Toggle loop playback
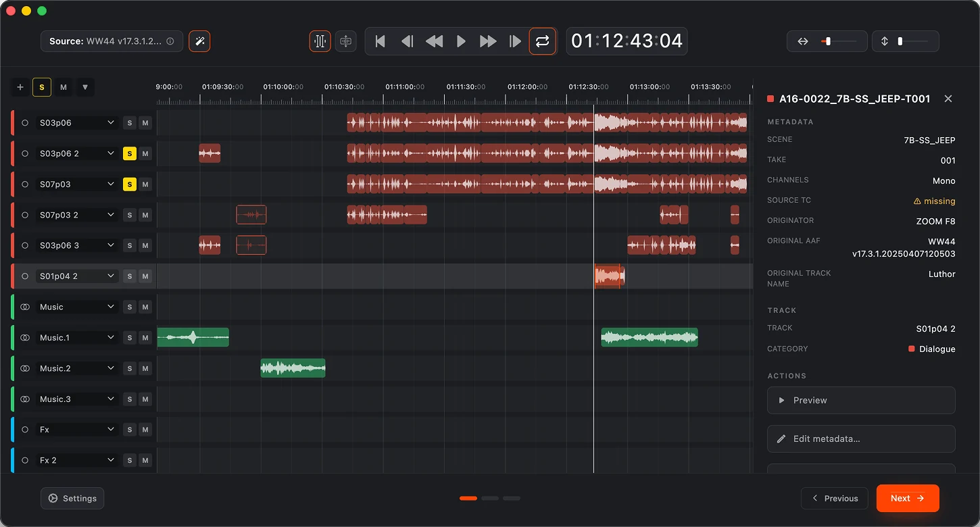The height and width of the screenshot is (527, 980). pyautogui.click(x=543, y=41)
